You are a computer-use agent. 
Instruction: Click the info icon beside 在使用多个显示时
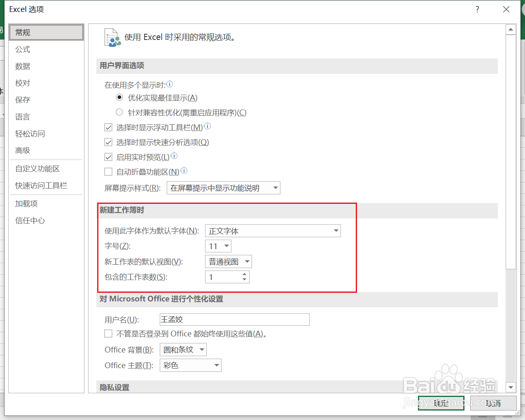[170, 84]
